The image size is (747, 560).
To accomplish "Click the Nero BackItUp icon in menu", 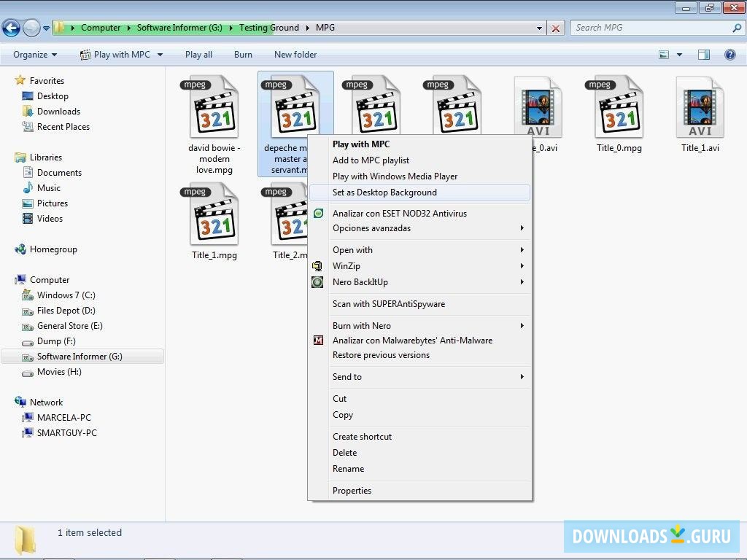I will coord(317,282).
